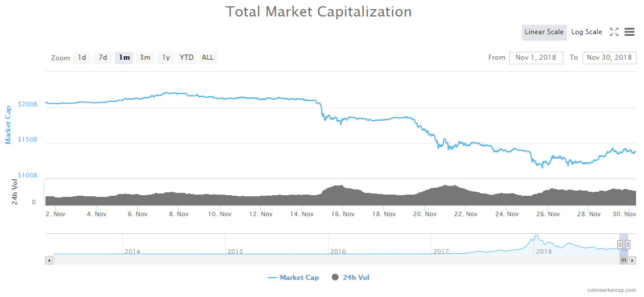Toggle the Market Cap series in the legend
The height and width of the screenshot is (297, 644).
tap(293, 278)
